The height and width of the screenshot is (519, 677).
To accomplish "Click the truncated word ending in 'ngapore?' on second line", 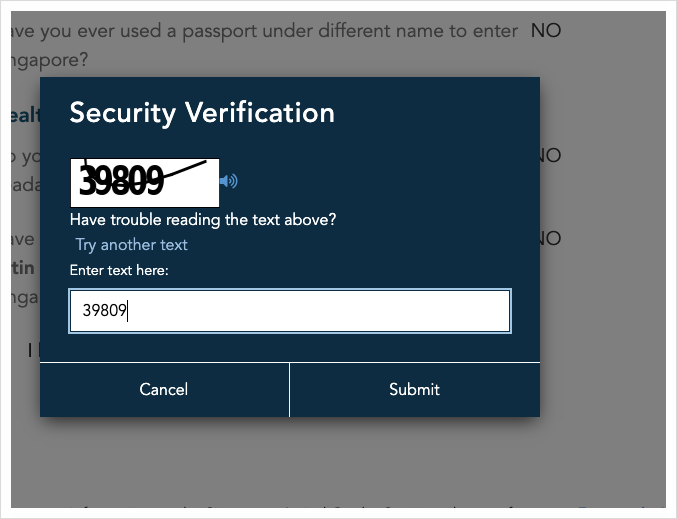I will (x=46, y=60).
